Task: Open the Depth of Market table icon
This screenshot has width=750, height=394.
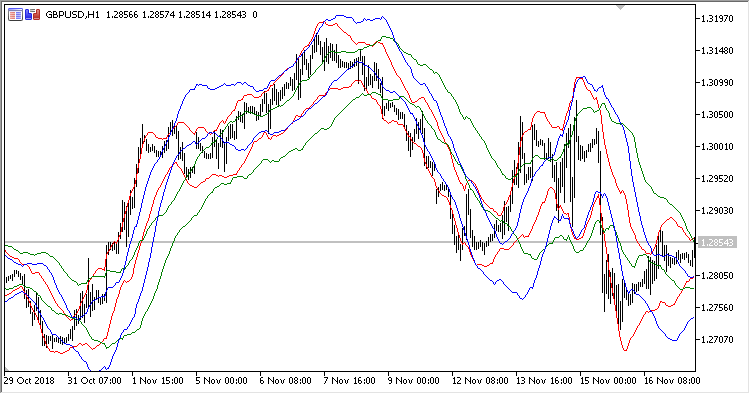Action: tap(15, 15)
